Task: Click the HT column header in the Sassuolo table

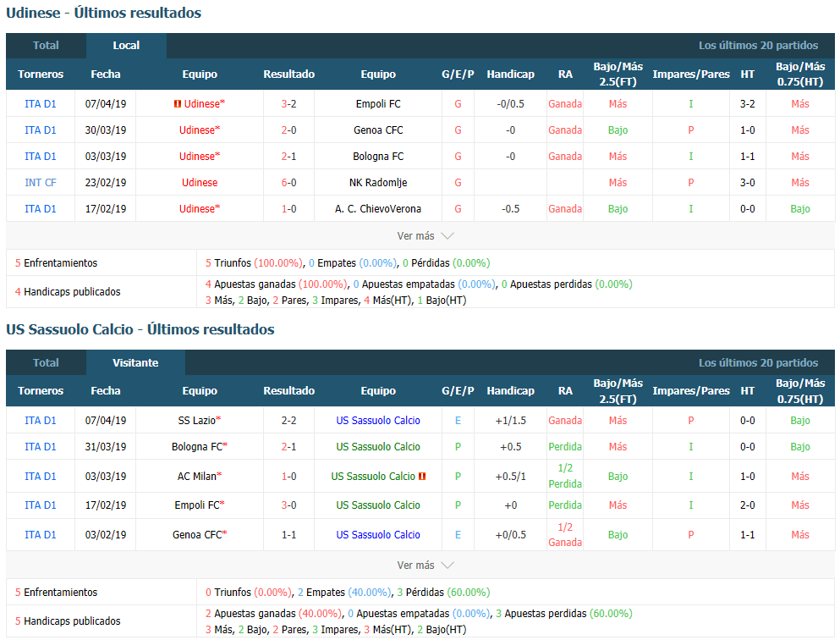Action: tap(747, 391)
